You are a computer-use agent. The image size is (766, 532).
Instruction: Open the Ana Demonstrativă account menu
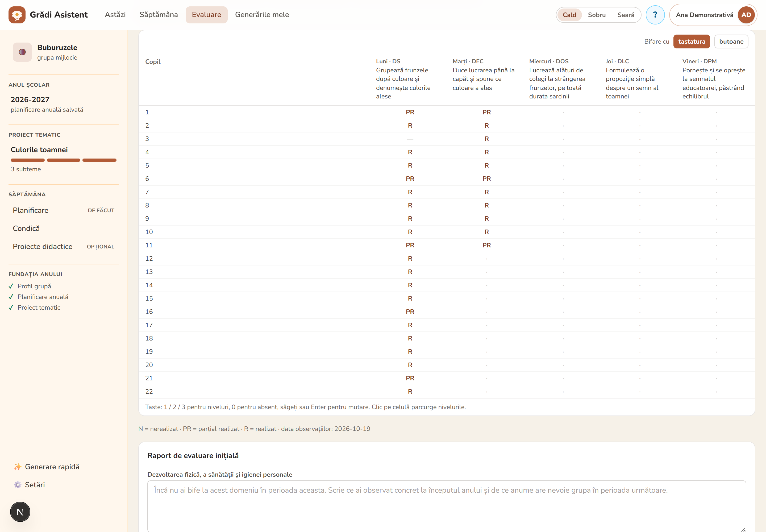(x=713, y=15)
